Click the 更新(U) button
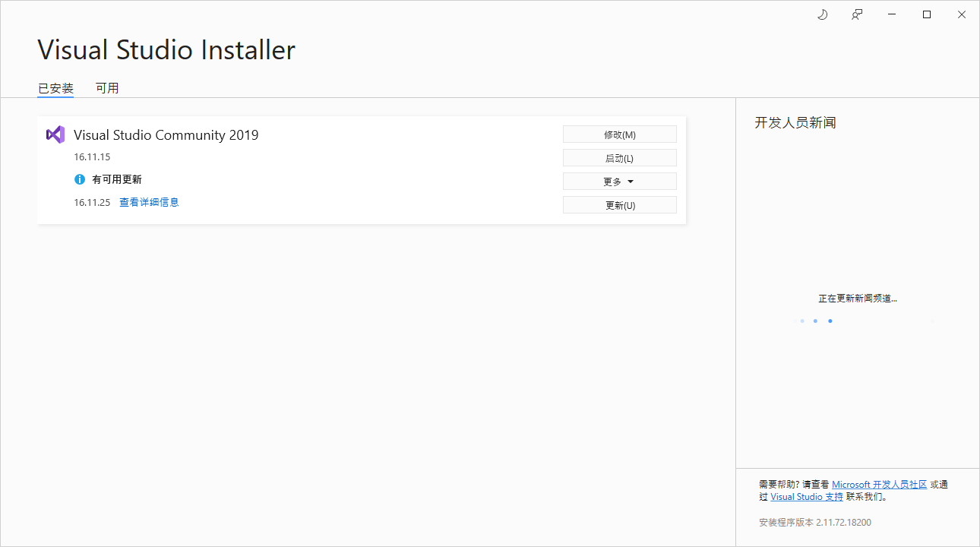This screenshot has height=547, width=980. [x=619, y=205]
